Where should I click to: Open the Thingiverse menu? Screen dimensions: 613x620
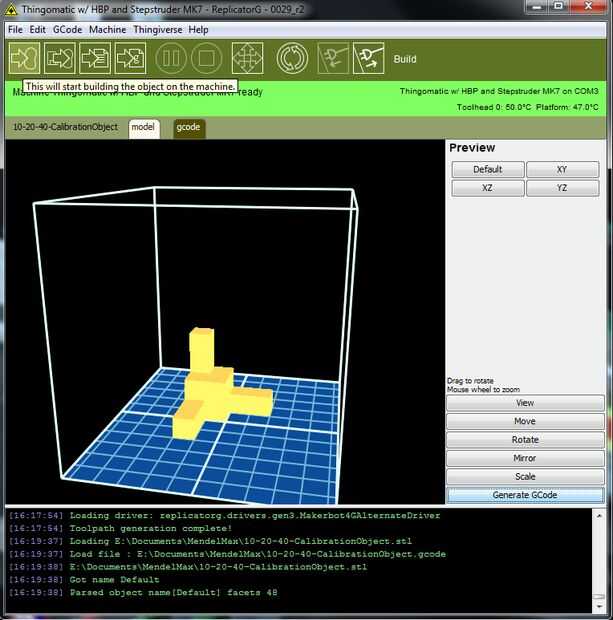click(x=157, y=30)
